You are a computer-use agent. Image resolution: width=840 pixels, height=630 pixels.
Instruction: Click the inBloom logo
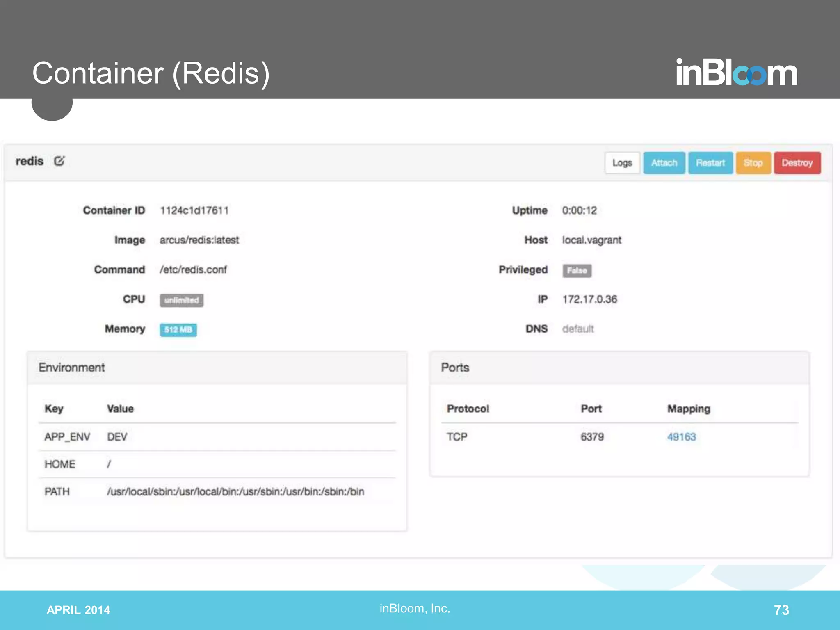point(737,72)
